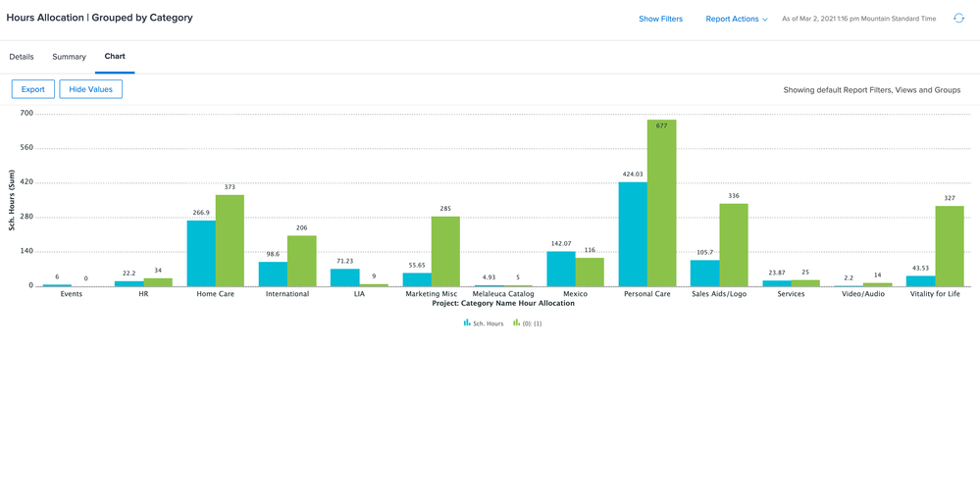Click the blue Sch. Hours legend icon
The height and width of the screenshot is (497, 980).
[467, 323]
